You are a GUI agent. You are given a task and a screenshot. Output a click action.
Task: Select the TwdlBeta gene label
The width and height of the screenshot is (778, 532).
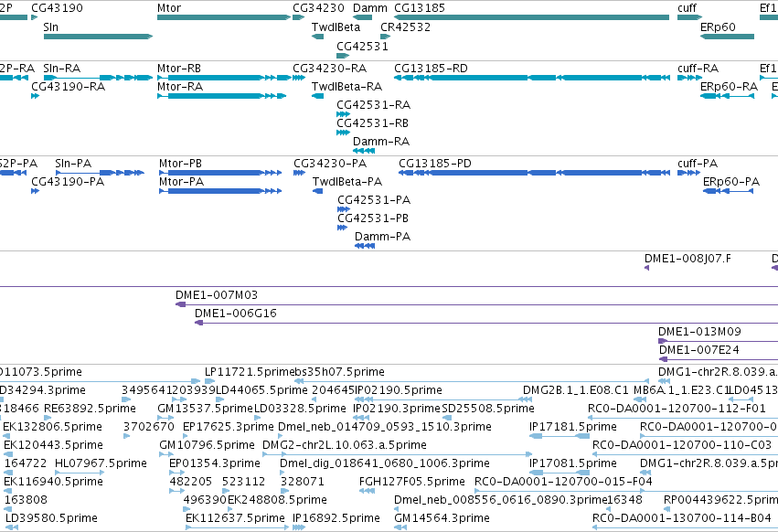[336, 27]
